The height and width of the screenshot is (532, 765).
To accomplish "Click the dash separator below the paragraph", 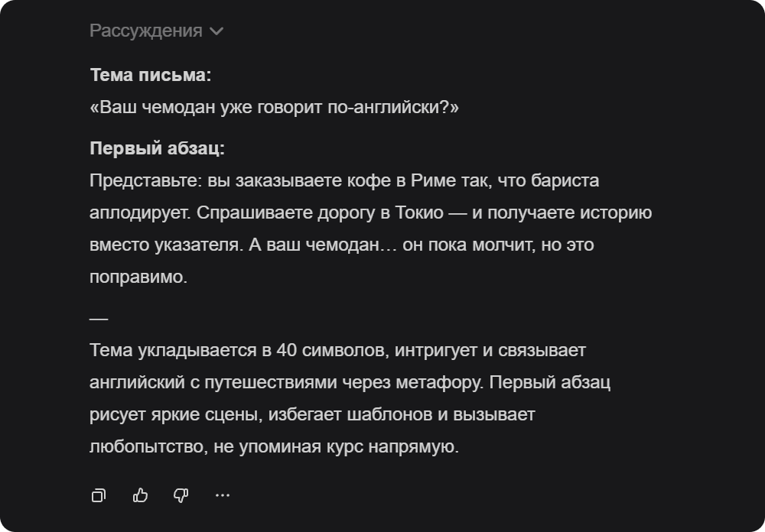I will pyautogui.click(x=99, y=317).
